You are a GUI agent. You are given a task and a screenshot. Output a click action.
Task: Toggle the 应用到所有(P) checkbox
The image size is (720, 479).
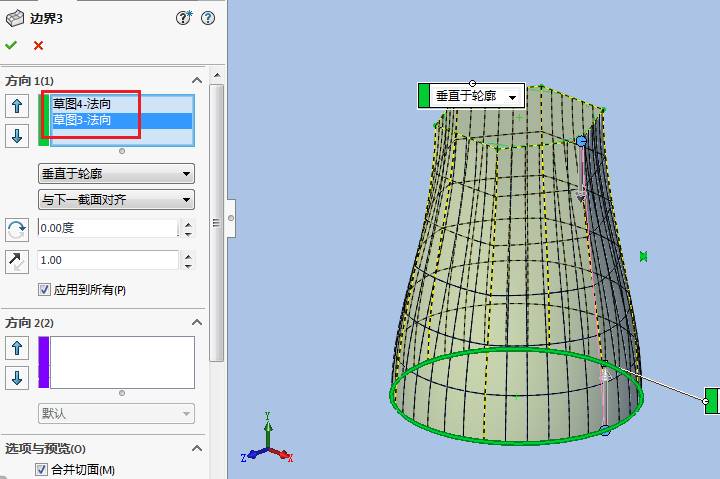44,289
